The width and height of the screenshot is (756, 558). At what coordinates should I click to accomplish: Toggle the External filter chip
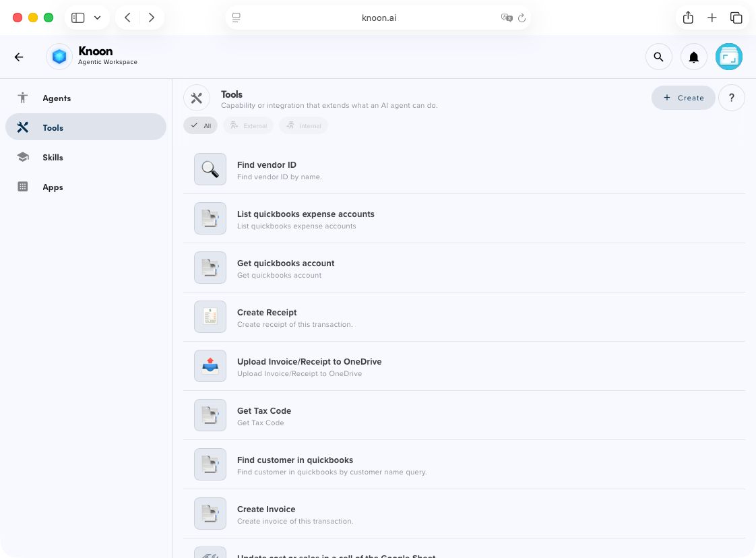(x=248, y=125)
